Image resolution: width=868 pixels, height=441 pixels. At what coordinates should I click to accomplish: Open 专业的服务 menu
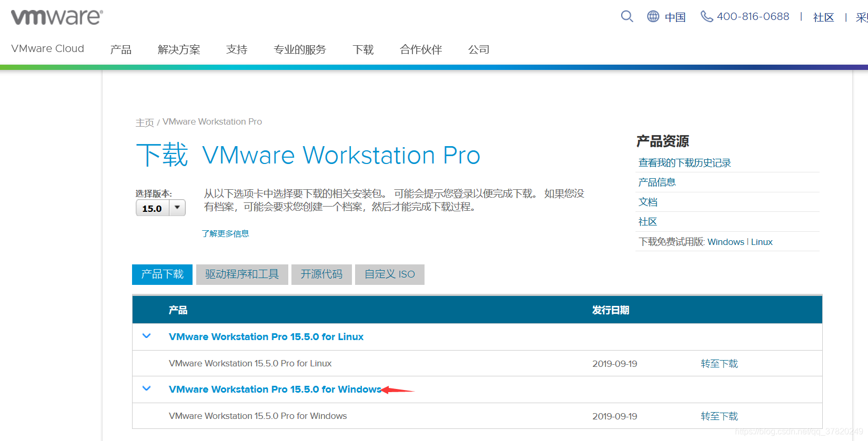point(300,49)
